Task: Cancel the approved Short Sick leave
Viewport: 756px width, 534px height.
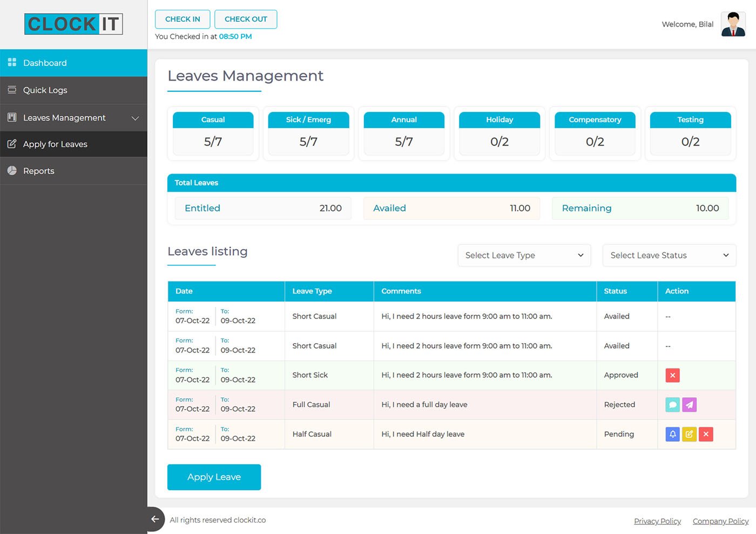Action: [x=672, y=375]
